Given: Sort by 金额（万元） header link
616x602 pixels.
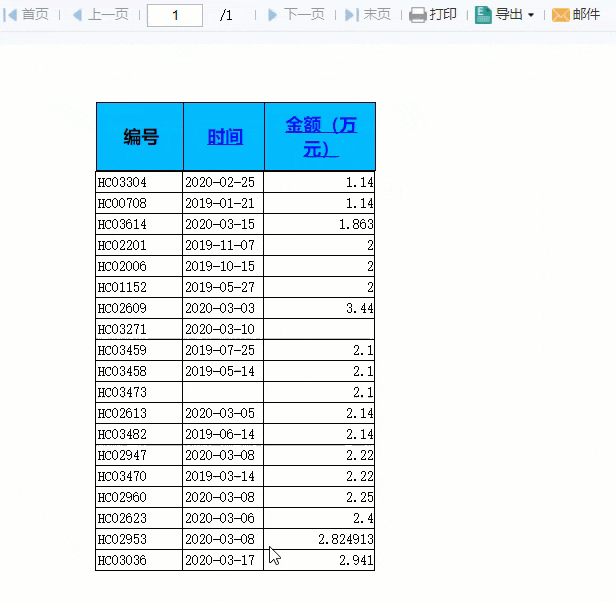Looking at the screenshot, I should pyautogui.click(x=321, y=137).
